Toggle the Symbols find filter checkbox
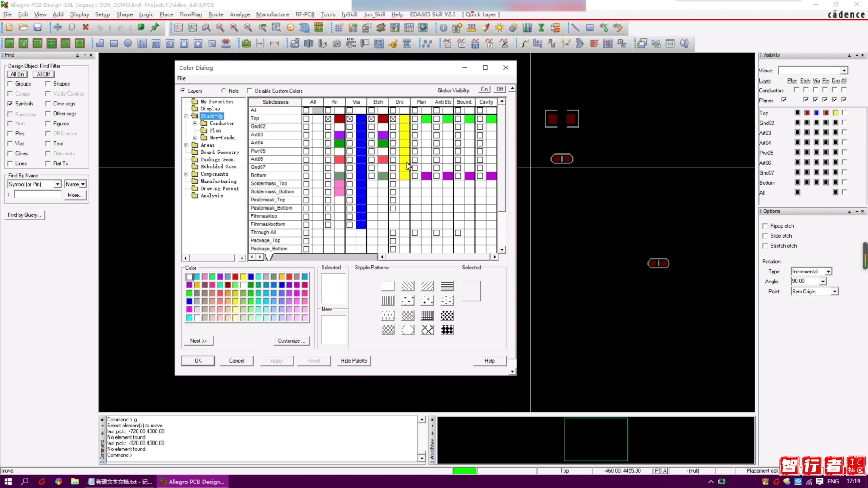Image resolution: width=868 pixels, height=488 pixels. (10, 104)
